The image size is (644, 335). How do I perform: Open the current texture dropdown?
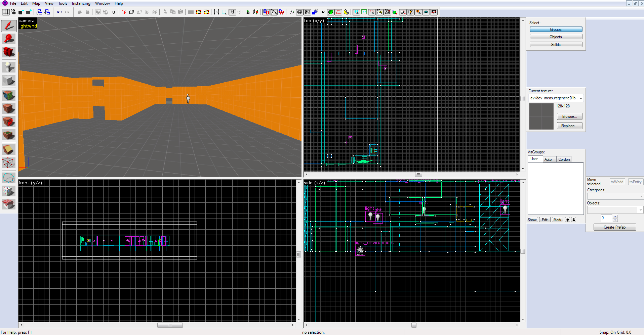580,98
